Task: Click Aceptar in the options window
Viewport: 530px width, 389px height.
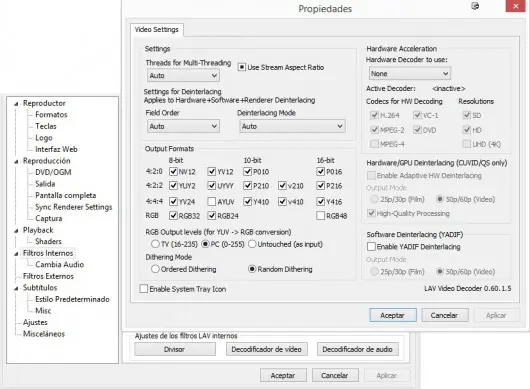Action: pyautogui.click(x=283, y=375)
